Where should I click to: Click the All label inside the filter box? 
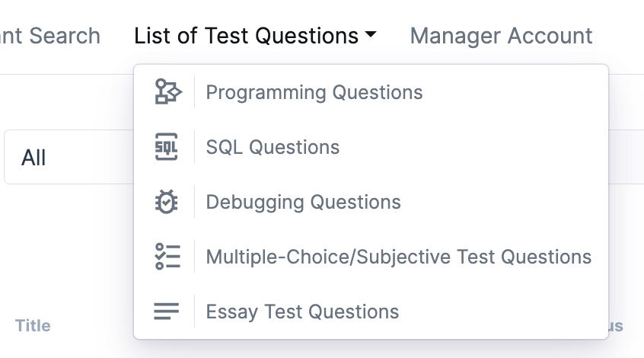coord(33,158)
